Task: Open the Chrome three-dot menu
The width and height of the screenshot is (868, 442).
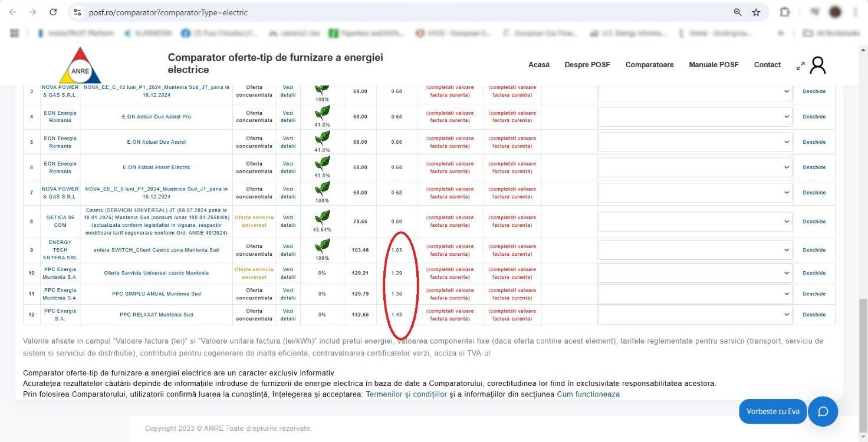Action: (x=855, y=12)
